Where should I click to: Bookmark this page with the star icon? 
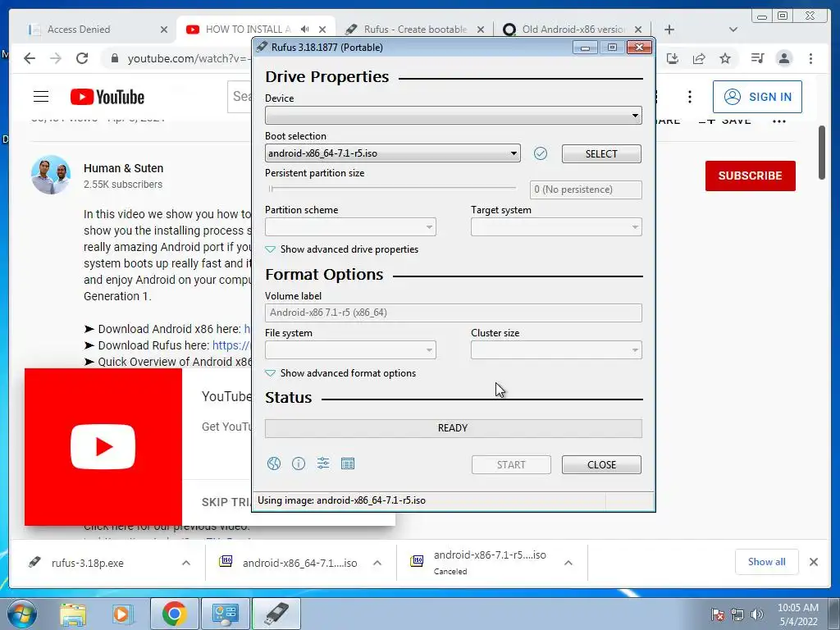point(725,58)
